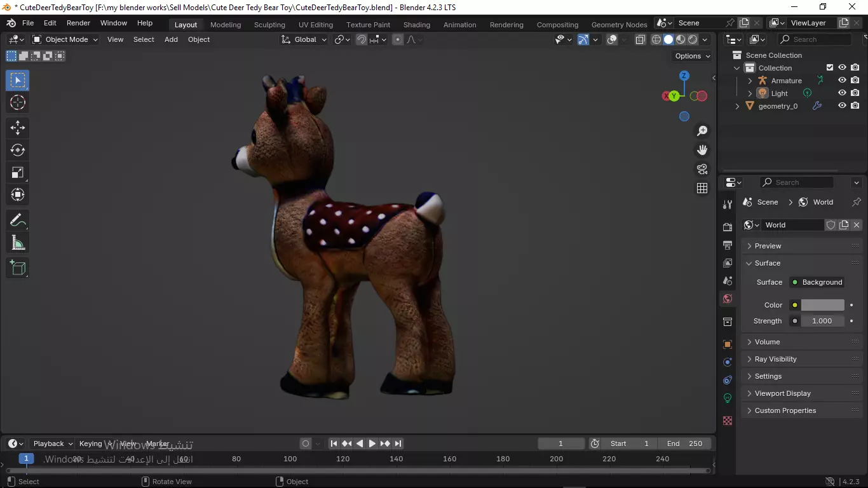Expand the Preview panel
Image resolution: width=868 pixels, height=488 pixels.
[x=802, y=246]
